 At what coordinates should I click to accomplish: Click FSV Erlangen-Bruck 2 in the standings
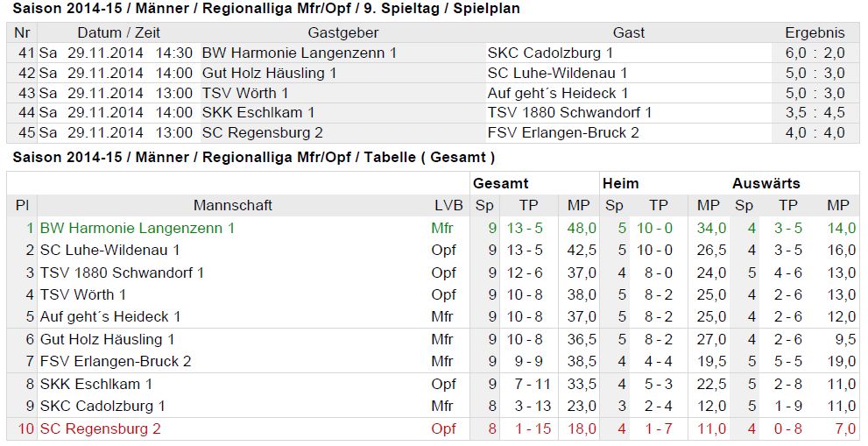115,361
